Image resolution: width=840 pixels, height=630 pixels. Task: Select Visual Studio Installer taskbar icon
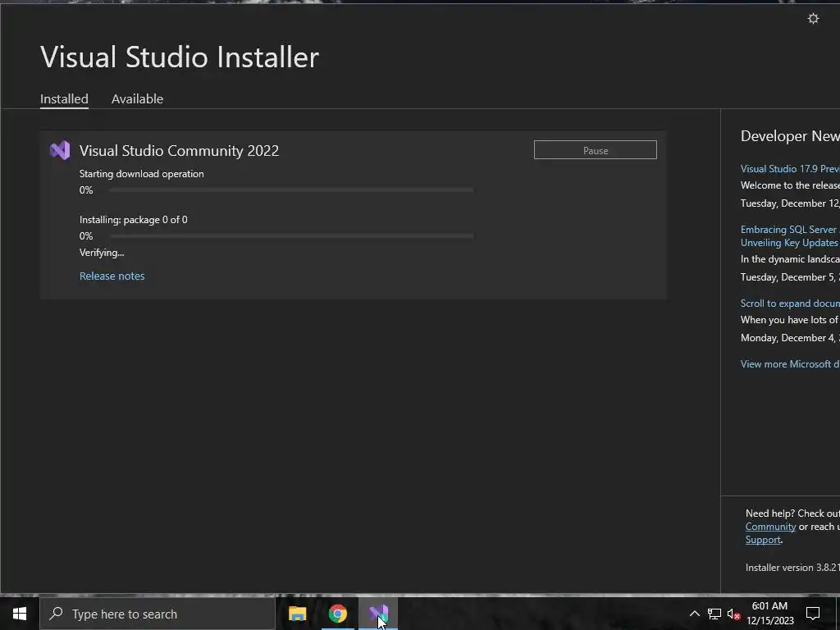tap(378, 614)
